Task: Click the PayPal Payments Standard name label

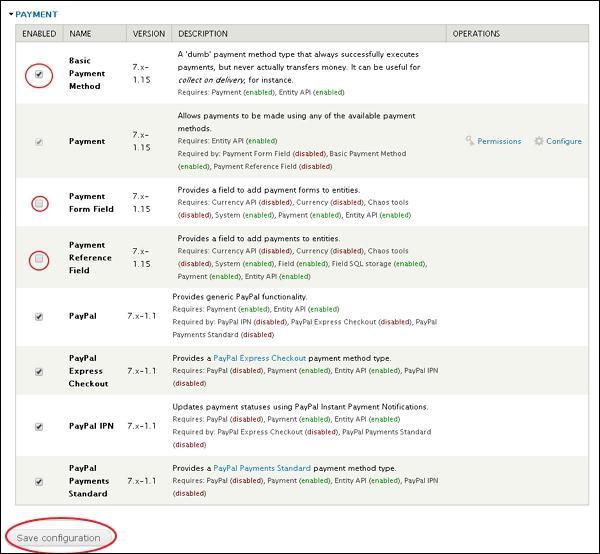Action: 89,481
